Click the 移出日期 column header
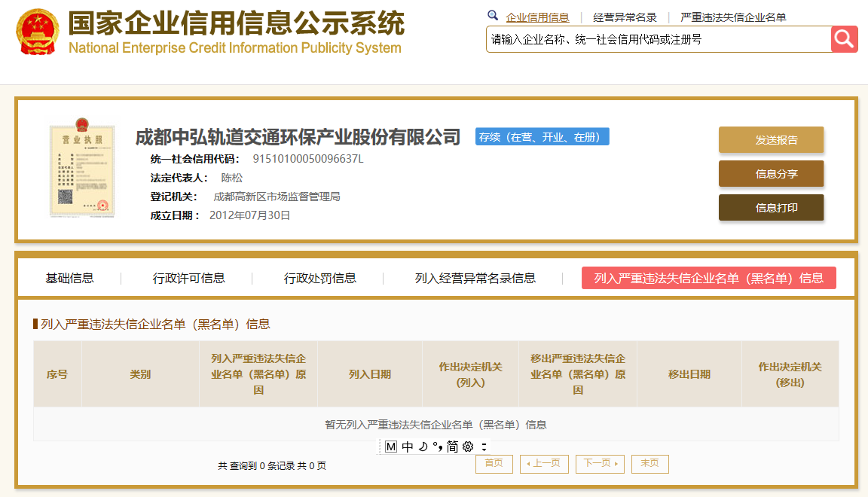Viewport: 868px width, 497px height. pos(689,374)
